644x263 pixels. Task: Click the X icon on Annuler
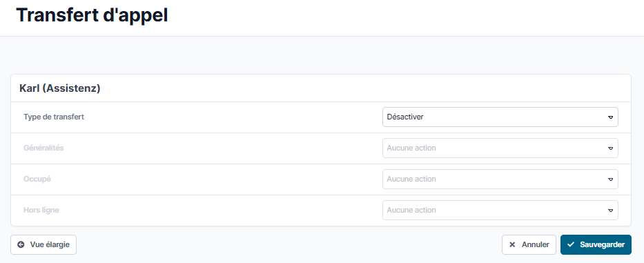tap(512, 245)
